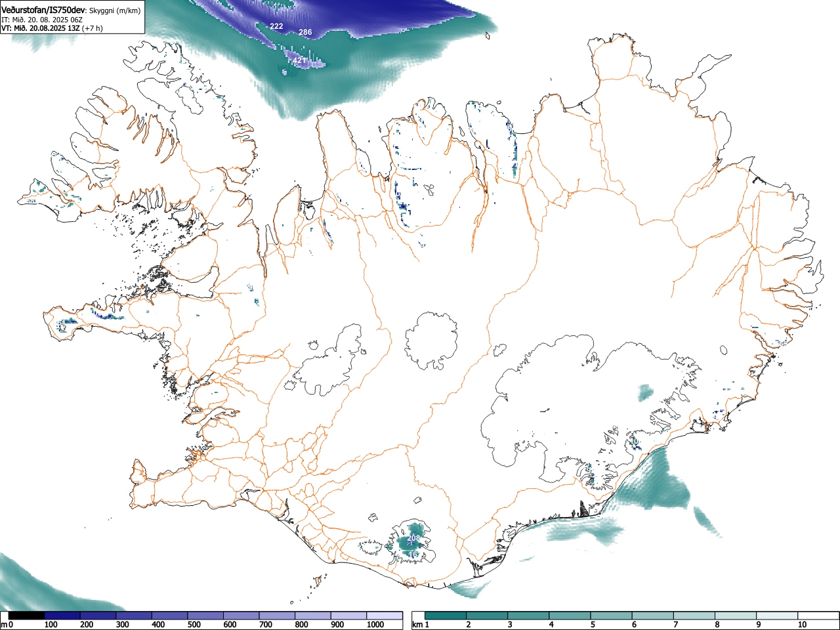Image resolution: width=840 pixels, height=630 pixels.
Task: Select the white 10 km legend swatch
Action: 818,616
